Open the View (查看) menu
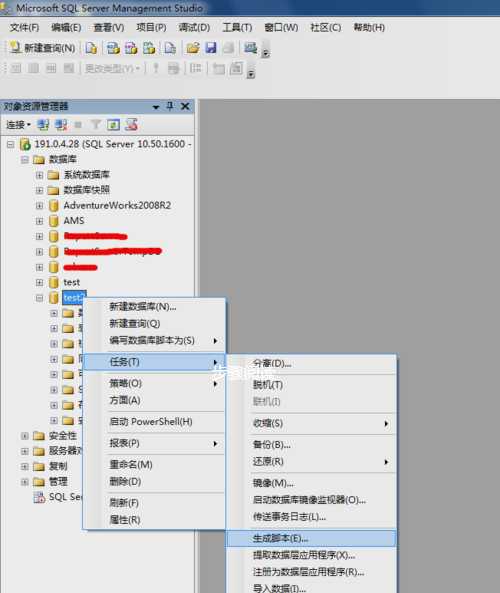 tap(109, 27)
